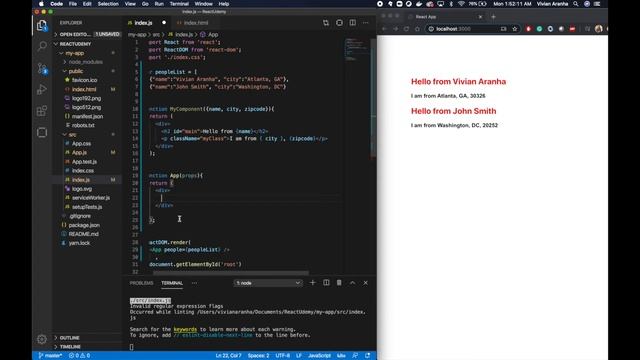The width and height of the screenshot is (640, 360).
Task: Click the errors and warnings count in status bar
Action: (x=79, y=356)
